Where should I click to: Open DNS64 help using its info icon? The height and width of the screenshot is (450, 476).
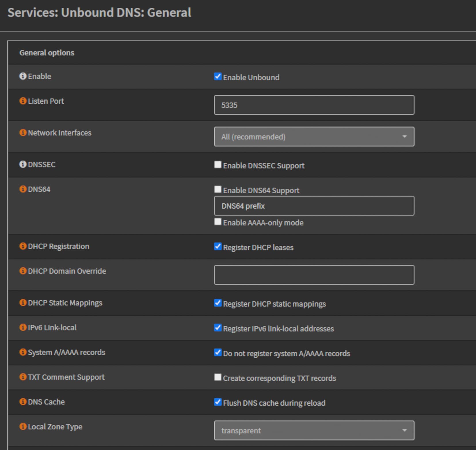[x=23, y=189]
